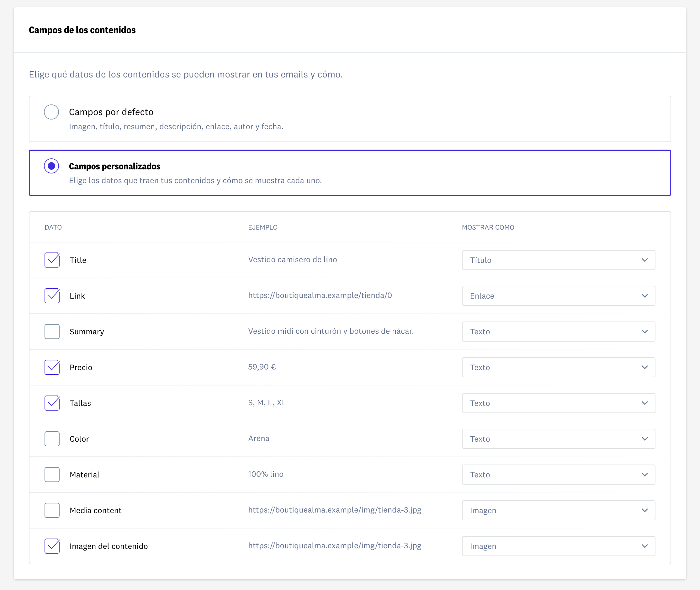The image size is (700, 590).
Task: Click the Campos de los contenidos heading
Action: [82, 30]
